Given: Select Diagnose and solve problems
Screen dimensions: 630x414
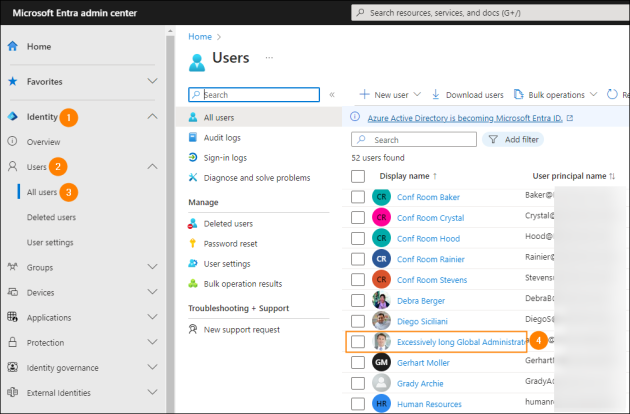Looking at the screenshot, I should point(256,178).
